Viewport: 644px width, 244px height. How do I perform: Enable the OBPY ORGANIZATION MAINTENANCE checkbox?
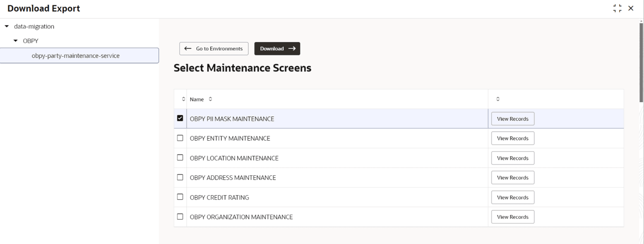click(180, 216)
